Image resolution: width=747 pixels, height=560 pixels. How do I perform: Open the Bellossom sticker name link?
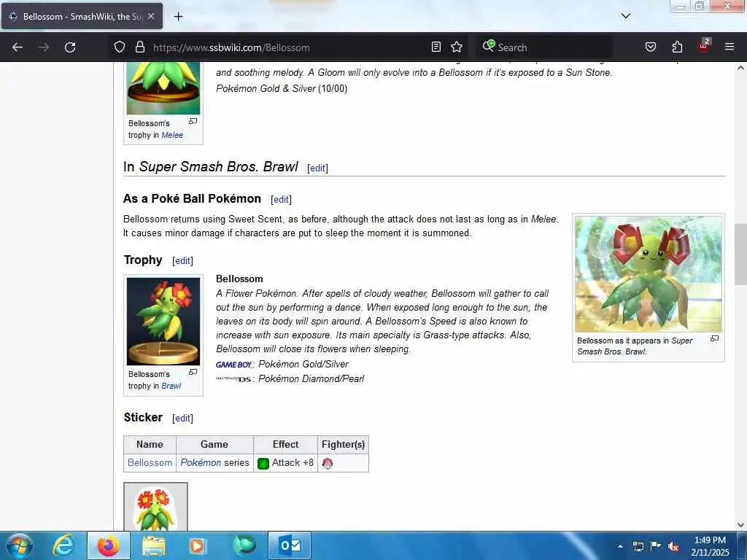click(150, 463)
